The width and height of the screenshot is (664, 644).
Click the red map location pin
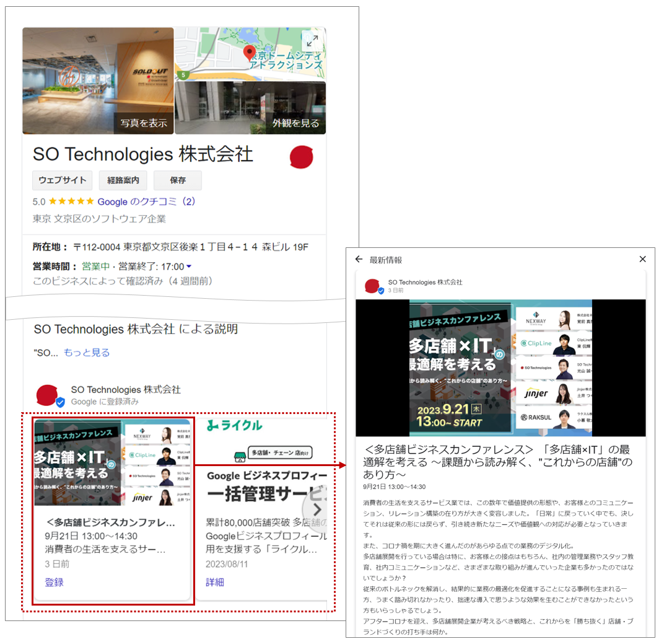249,52
